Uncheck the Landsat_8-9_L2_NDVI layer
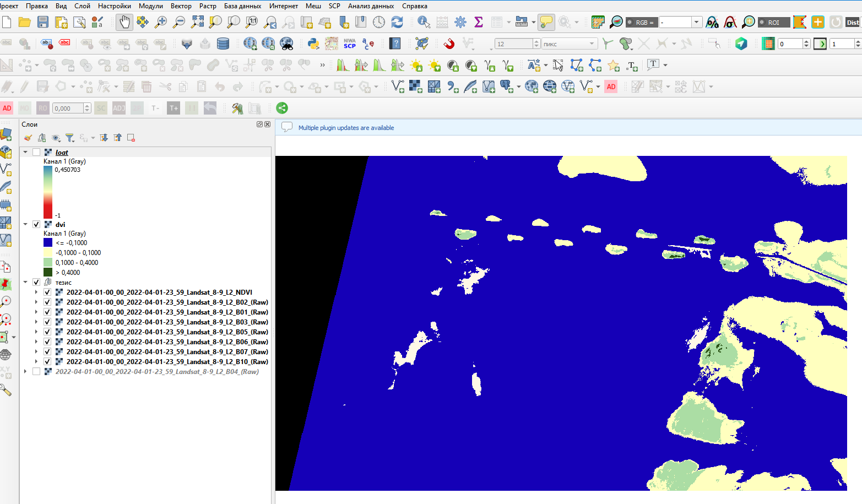This screenshot has width=862, height=504. 47,292
